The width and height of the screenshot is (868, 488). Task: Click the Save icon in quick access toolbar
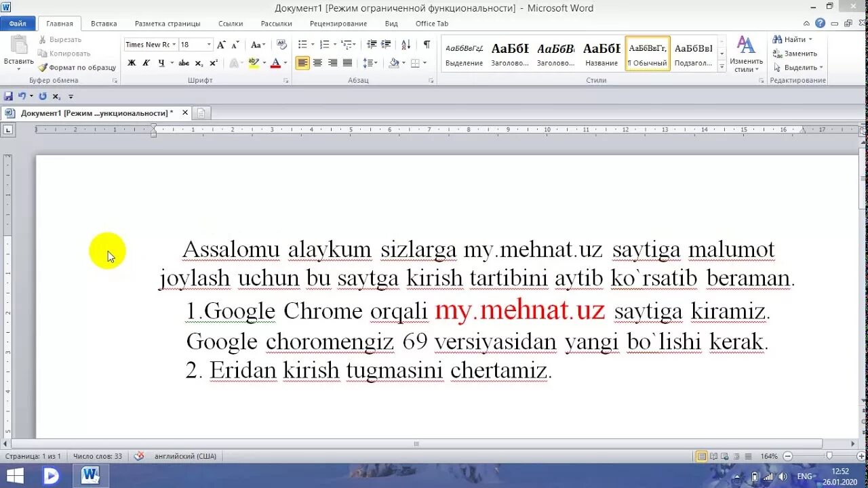(8, 96)
